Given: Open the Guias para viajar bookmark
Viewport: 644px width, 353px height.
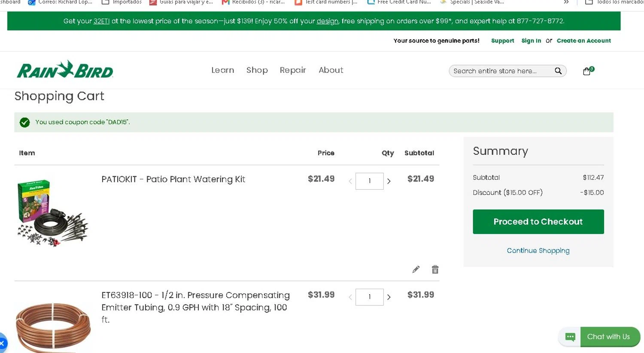Looking at the screenshot, I should click(181, 2).
